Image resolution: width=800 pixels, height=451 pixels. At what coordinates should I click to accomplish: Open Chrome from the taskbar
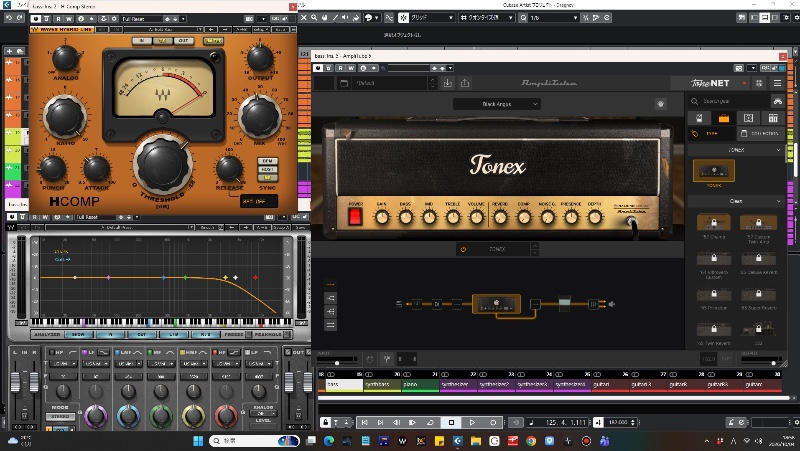(531, 441)
